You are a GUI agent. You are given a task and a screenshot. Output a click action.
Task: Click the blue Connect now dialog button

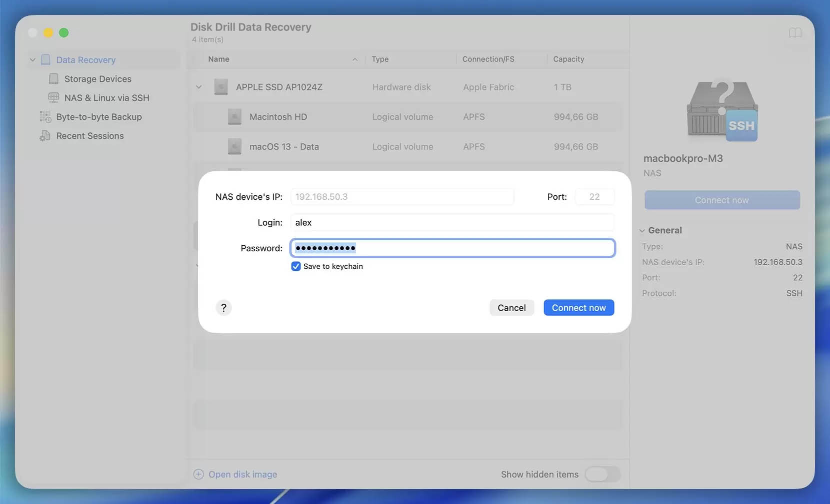coord(578,308)
